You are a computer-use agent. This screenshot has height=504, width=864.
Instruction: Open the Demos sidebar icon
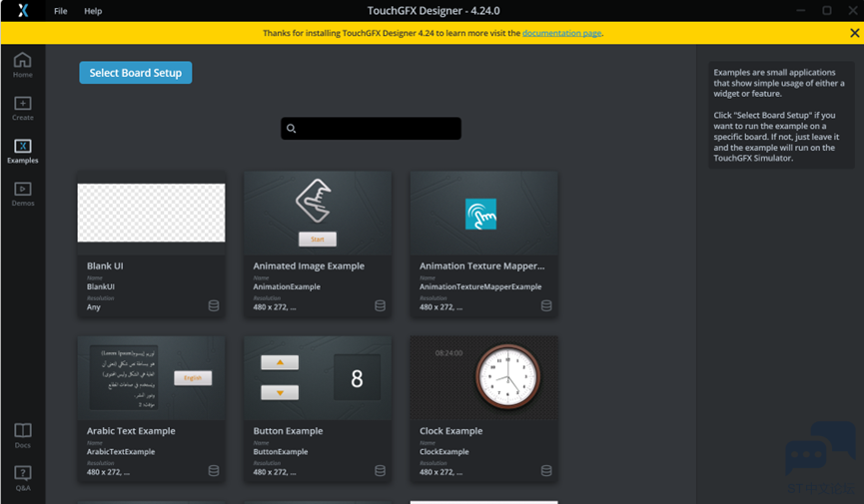click(x=23, y=194)
